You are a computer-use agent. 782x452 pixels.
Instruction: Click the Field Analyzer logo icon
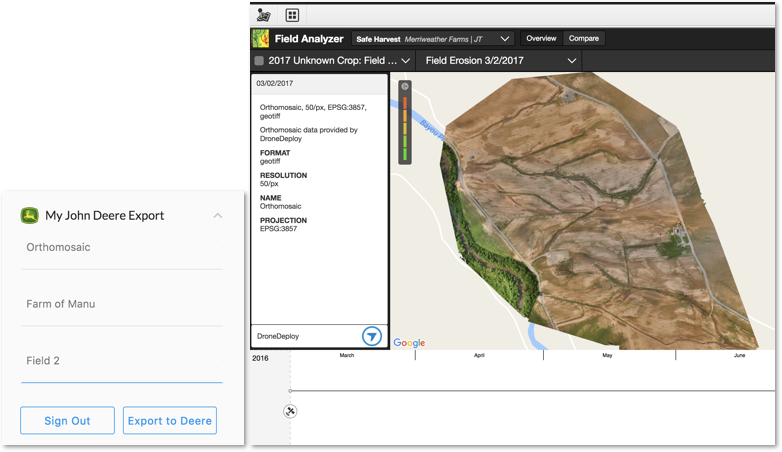pyautogui.click(x=261, y=39)
